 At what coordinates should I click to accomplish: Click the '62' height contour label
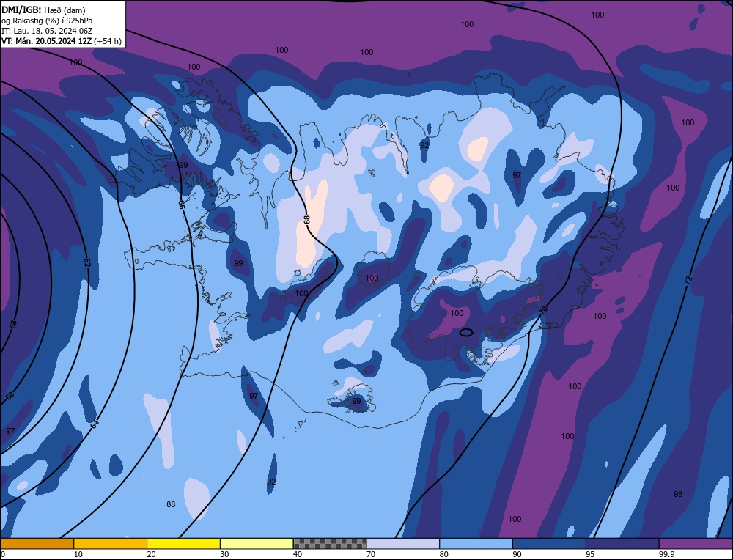point(87,262)
